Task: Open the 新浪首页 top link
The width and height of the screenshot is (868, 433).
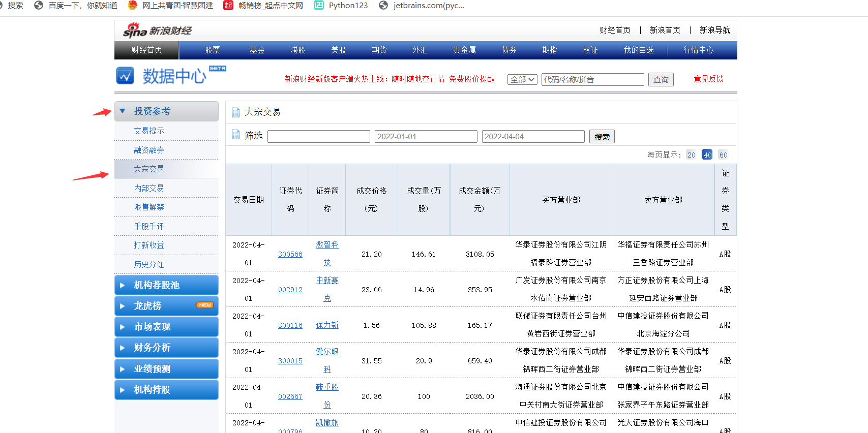Action: click(665, 30)
